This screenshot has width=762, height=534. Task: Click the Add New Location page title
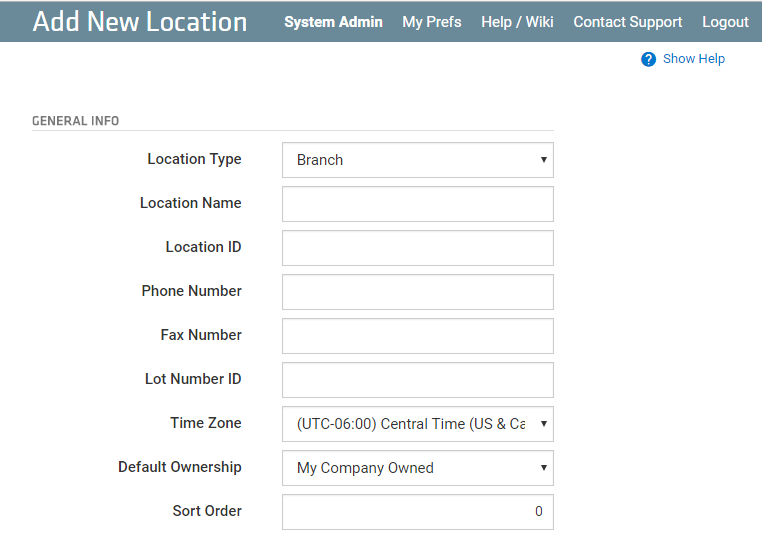pyautogui.click(x=140, y=22)
